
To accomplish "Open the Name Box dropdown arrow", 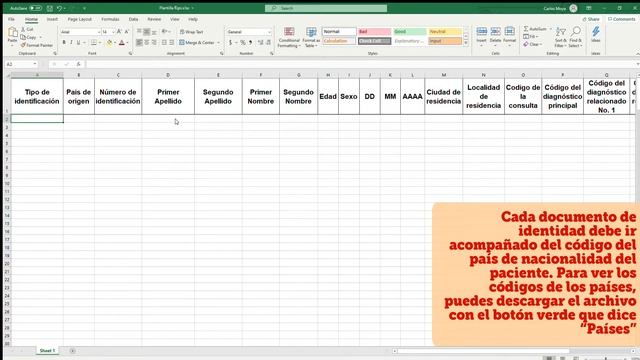I will coord(35,64).
